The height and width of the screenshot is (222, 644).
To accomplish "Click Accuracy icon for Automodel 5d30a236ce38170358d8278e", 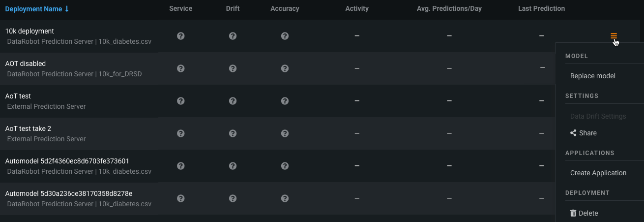I will 285,198.
